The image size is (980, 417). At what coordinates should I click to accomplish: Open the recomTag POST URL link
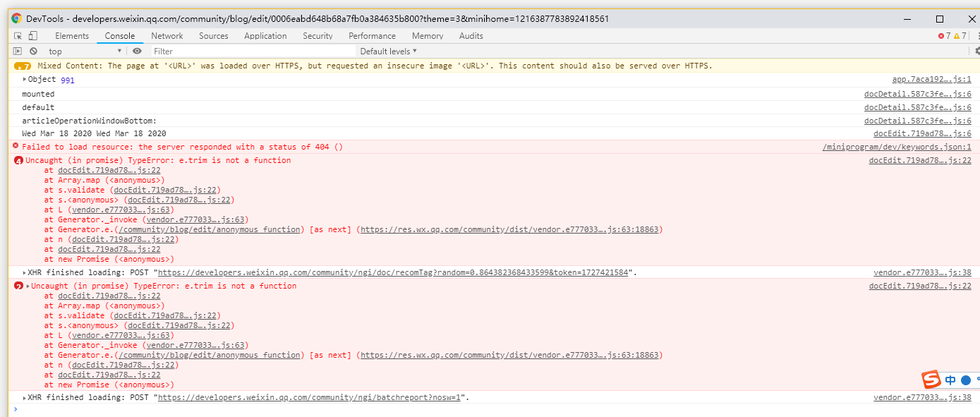coord(393,272)
